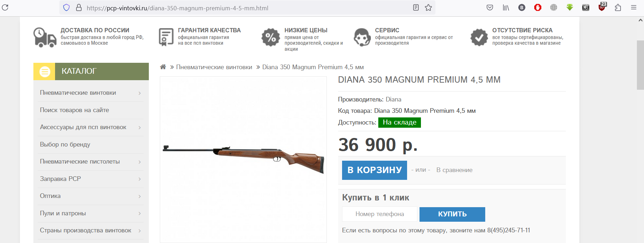Expand the Оптика category chevron
Screen dimensions: 644x243
coord(140,196)
